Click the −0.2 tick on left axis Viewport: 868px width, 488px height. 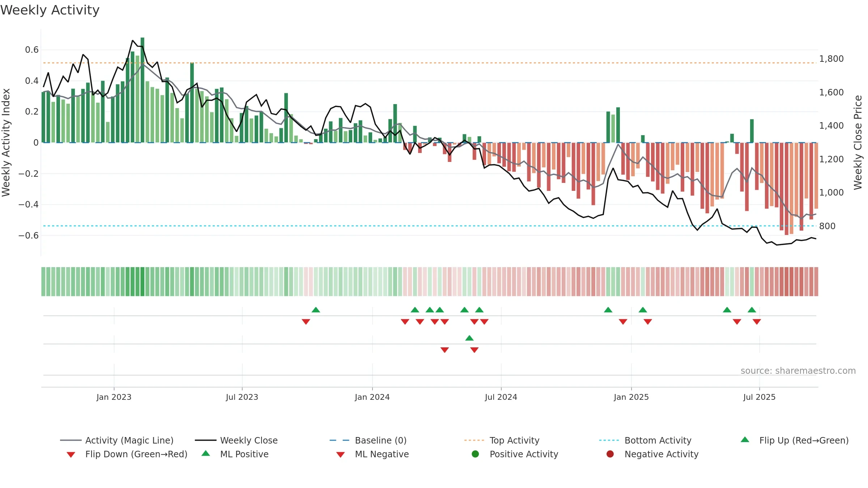click(28, 174)
